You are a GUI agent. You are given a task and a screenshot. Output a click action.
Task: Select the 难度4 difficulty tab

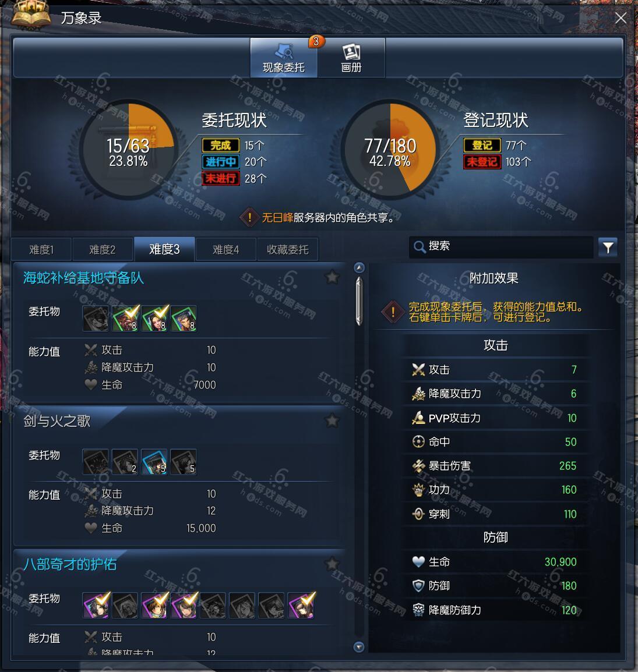point(226,249)
